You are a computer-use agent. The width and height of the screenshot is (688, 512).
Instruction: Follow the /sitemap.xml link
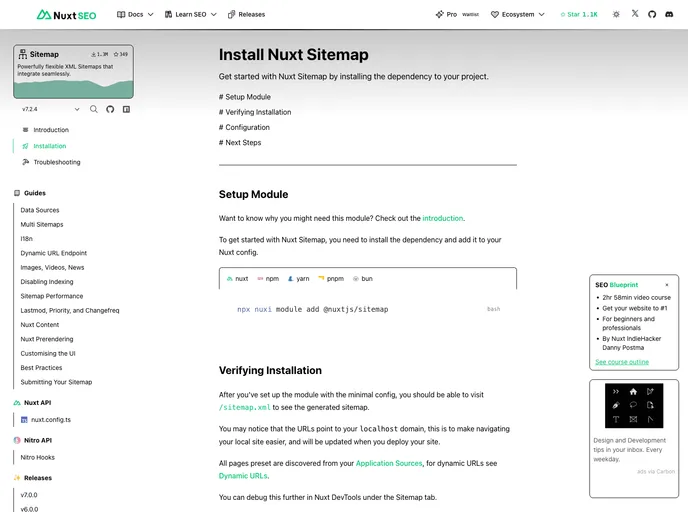[x=244, y=408]
